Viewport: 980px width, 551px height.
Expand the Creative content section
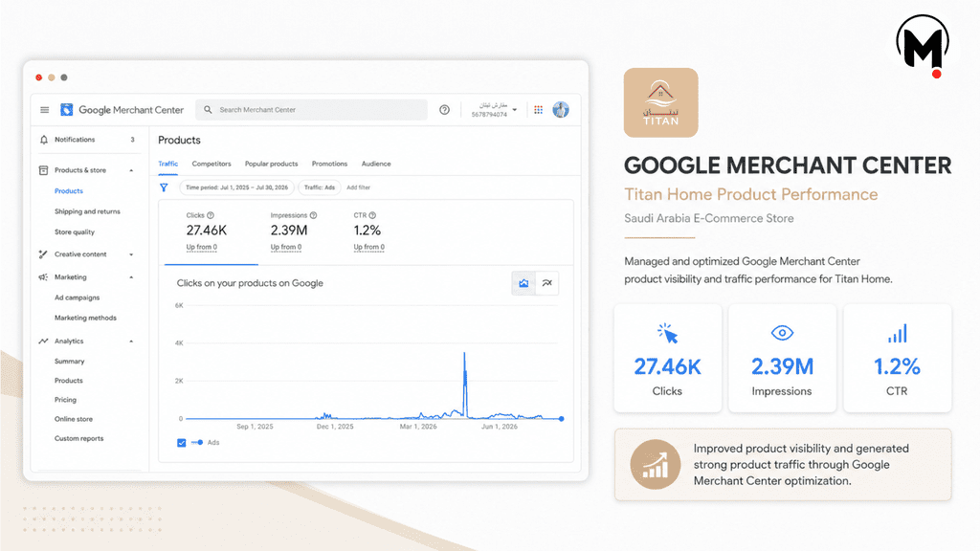pyautogui.click(x=131, y=254)
